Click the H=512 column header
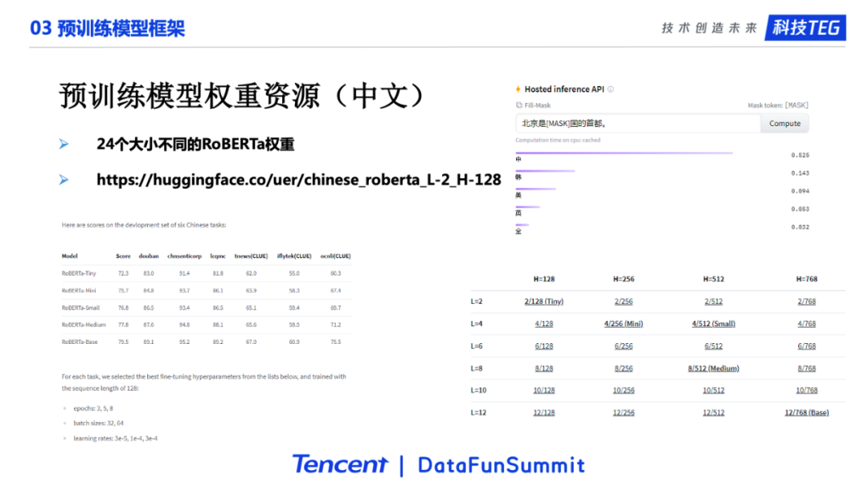 (x=714, y=279)
